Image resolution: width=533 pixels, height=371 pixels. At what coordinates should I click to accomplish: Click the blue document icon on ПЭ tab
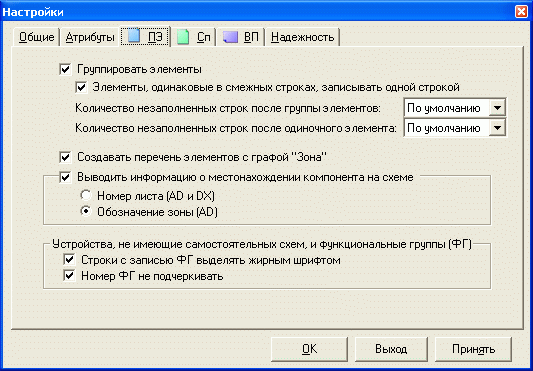pyautogui.click(x=134, y=36)
